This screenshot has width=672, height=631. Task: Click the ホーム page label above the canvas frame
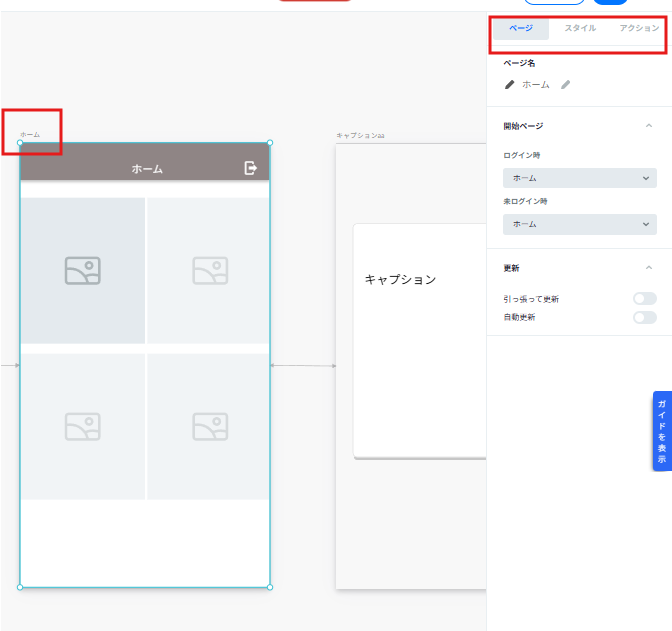[30, 135]
